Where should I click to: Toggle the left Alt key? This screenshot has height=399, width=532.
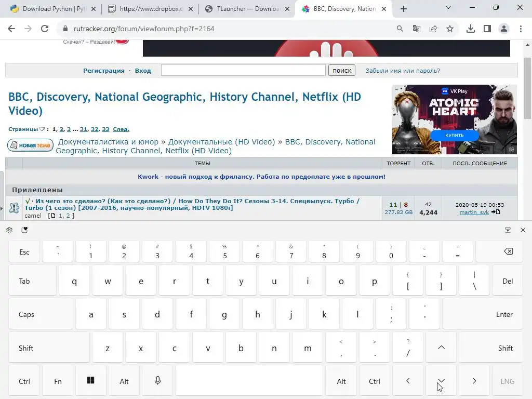(124, 381)
